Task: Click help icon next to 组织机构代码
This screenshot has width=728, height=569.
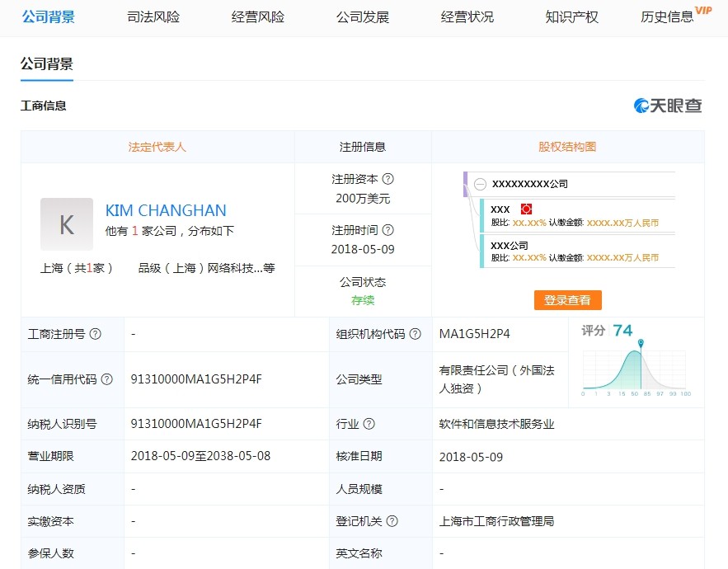Action: (416, 334)
